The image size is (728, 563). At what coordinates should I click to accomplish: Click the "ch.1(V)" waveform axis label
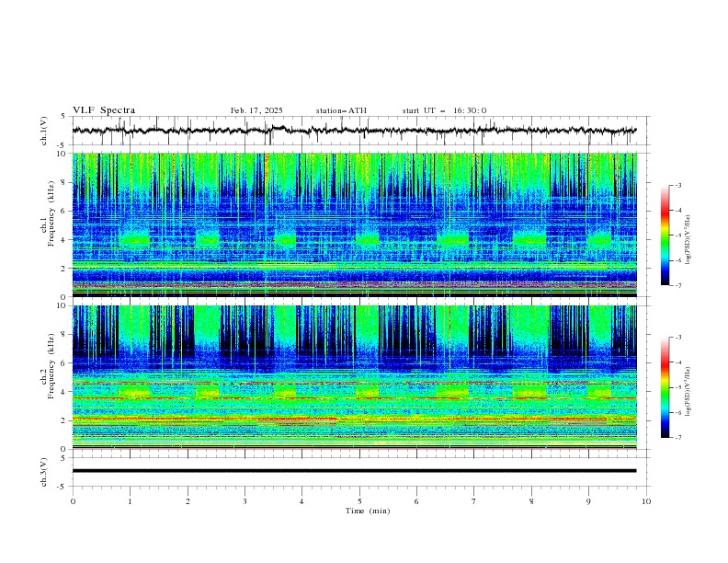tap(43, 131)
